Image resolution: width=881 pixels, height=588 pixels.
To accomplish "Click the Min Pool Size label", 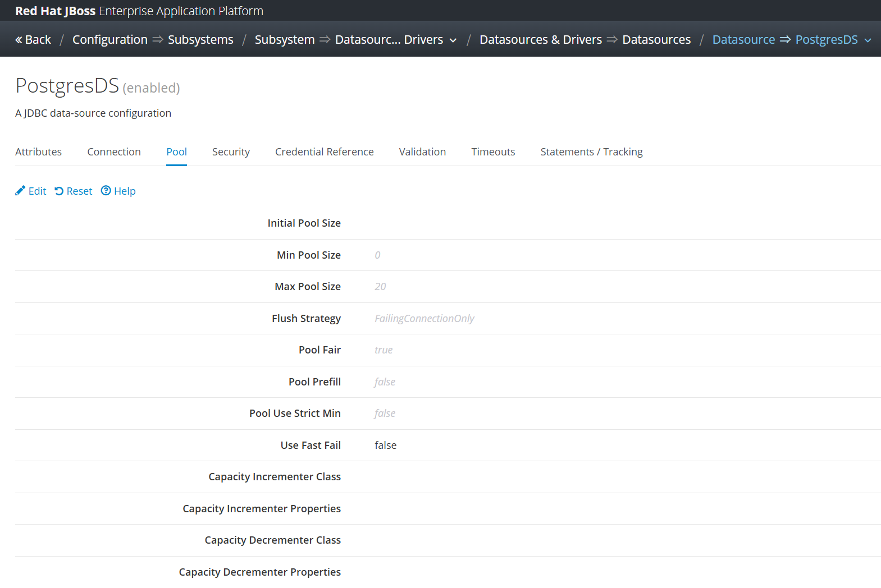I will 309,255.
